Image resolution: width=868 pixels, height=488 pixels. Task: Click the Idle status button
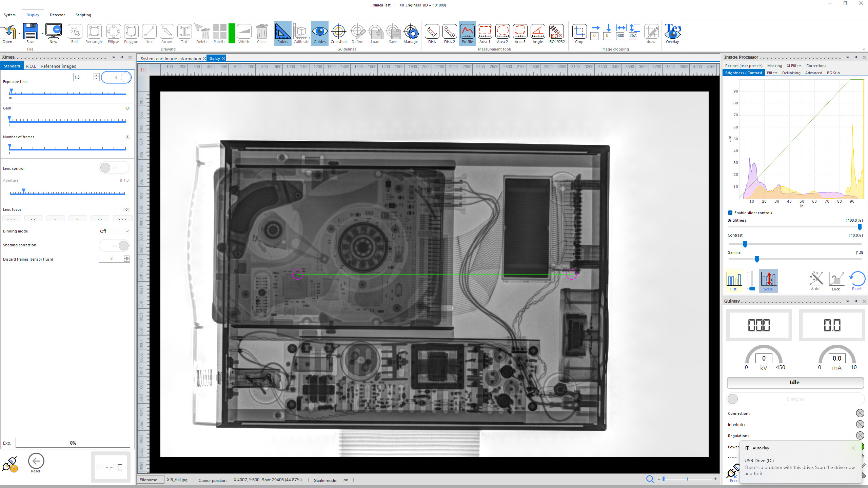click(795, 382)
